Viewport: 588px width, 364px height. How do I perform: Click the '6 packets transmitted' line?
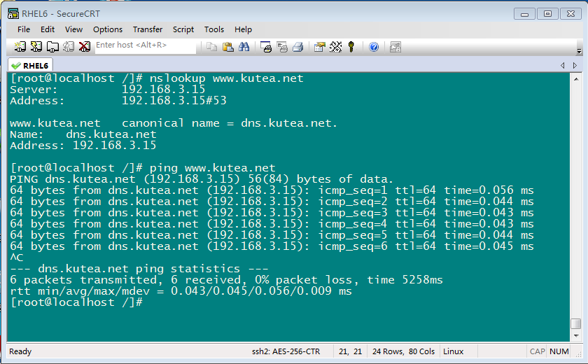pyautogui.click(x=226, y=280)
